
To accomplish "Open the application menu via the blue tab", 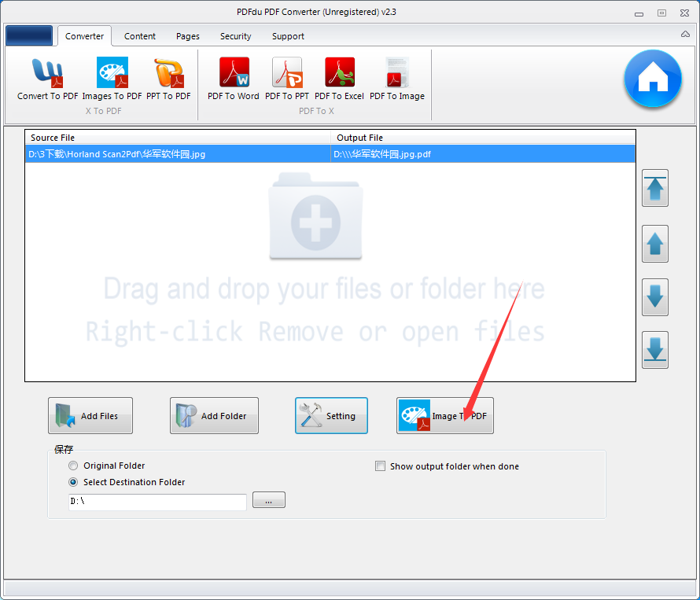I will [x=29, y=35].
